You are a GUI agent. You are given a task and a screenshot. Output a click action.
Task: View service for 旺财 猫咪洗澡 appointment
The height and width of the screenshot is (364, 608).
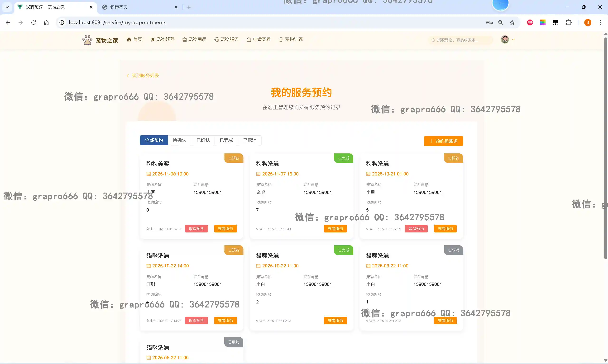pyautogui.click(x=225, y=321)
